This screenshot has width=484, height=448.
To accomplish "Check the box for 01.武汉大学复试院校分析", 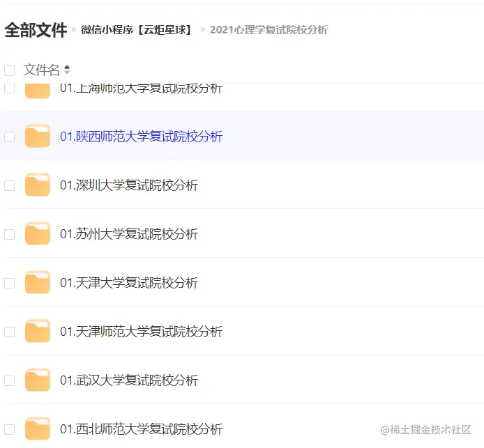I will (x=10, y=381).
